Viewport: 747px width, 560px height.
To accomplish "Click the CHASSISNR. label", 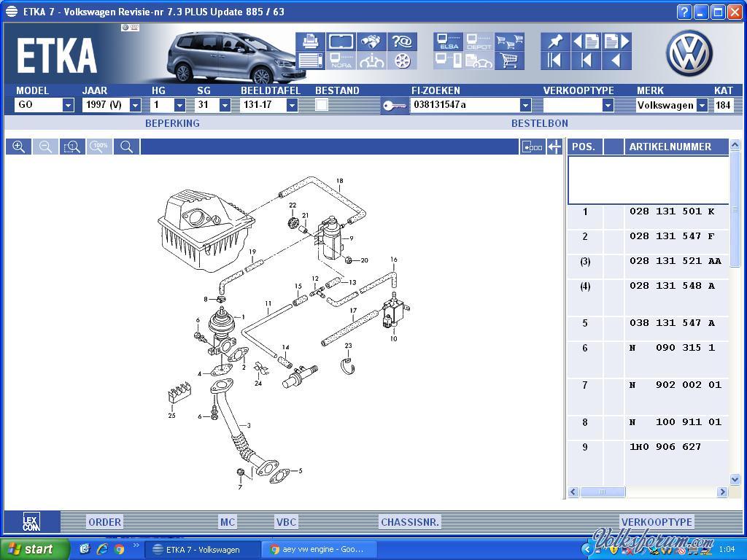I will pos(410,522).
